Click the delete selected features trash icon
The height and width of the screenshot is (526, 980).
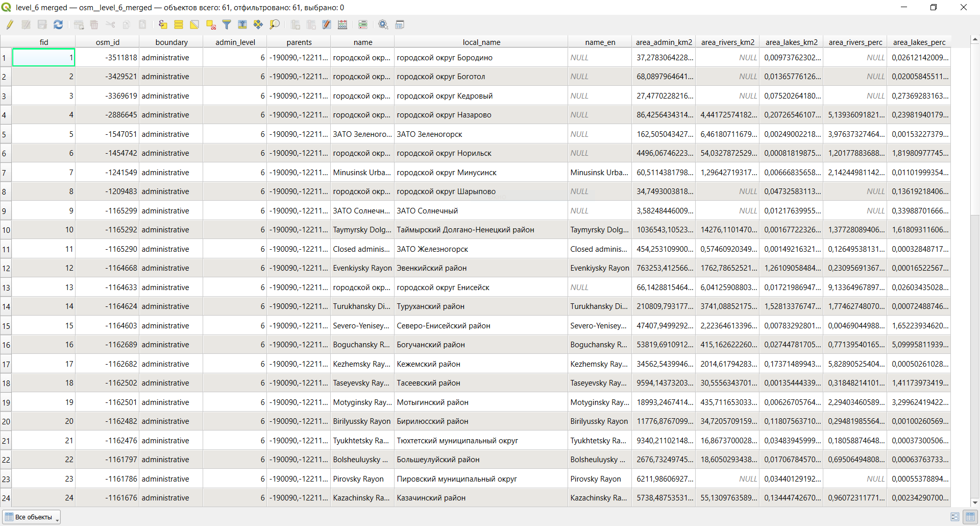pos(94,25)
